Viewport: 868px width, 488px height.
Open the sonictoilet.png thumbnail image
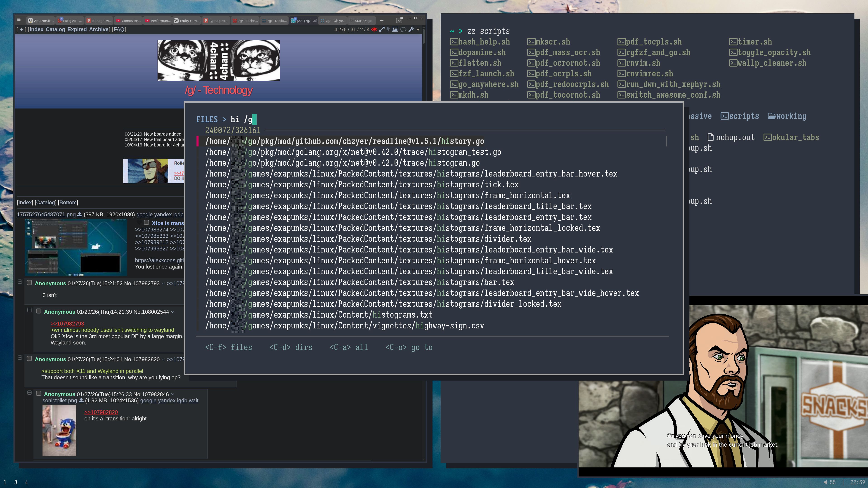[59, 430]
